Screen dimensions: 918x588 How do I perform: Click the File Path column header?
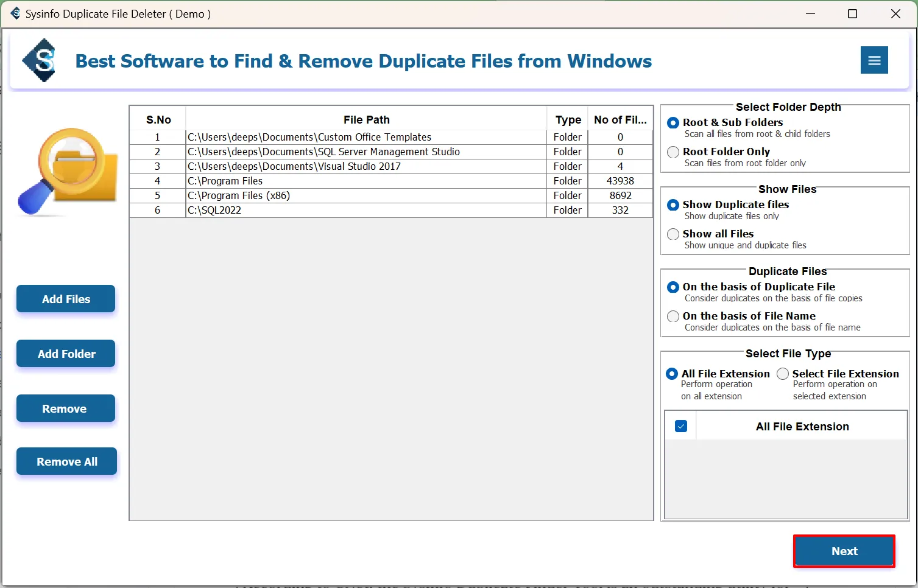coord(366,120)
